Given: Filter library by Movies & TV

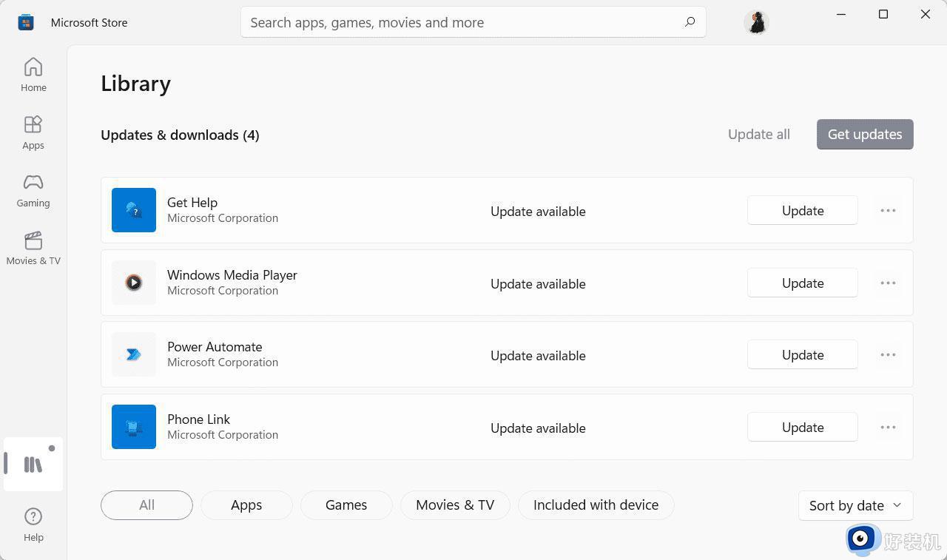Looking at the screenshot, I should 455,505.
